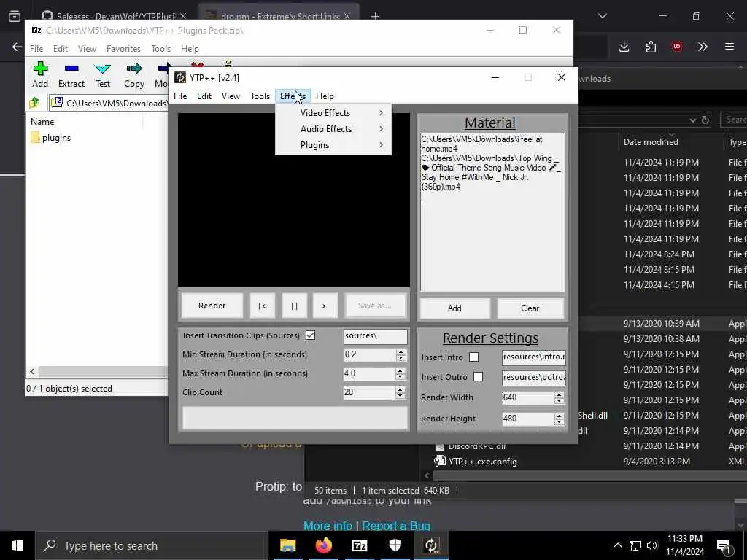Click the Report a Bug link

pos(396,526)
